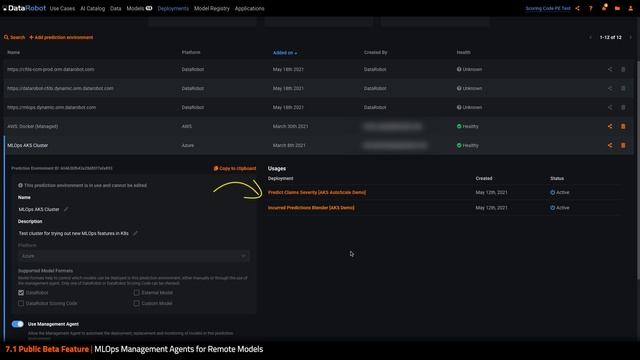Open the share icon in top bar
The height and width of the screenshot is (360, 640).
coord(578,8)
